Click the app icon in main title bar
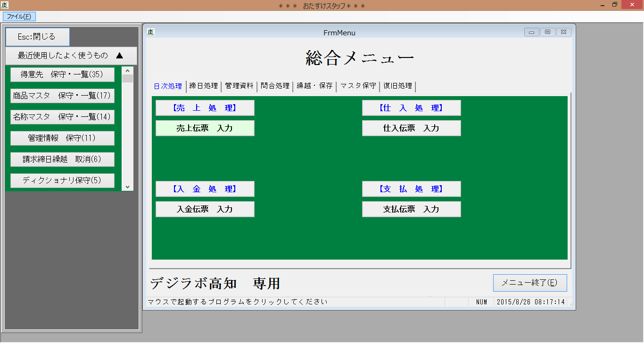 pyautogui.click(x=5, y=5)
